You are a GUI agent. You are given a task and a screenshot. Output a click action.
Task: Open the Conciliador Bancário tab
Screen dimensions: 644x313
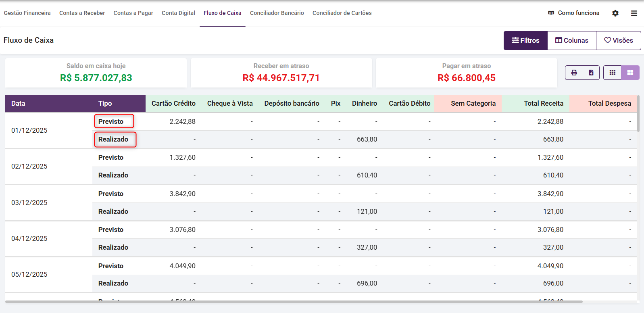(277, 13)
